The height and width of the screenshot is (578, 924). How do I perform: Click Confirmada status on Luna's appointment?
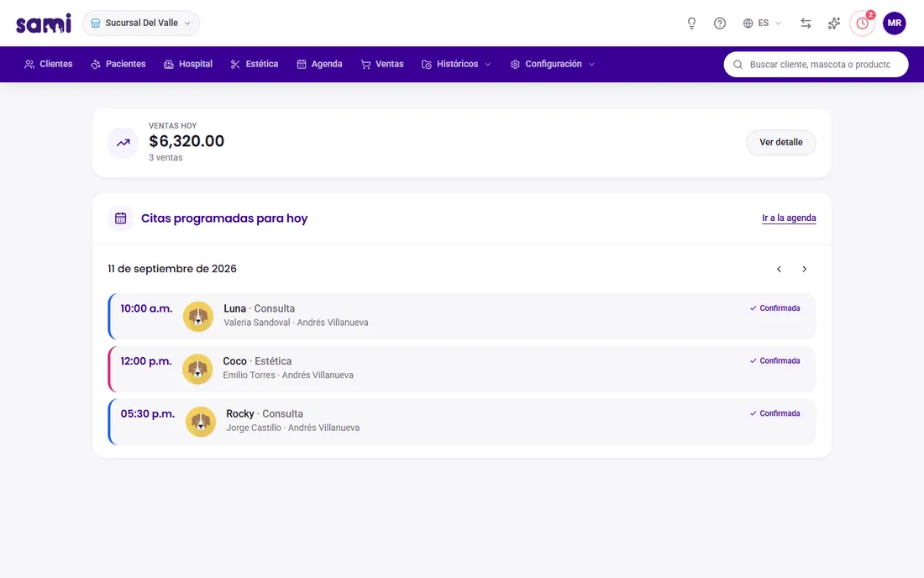point(775,308)
